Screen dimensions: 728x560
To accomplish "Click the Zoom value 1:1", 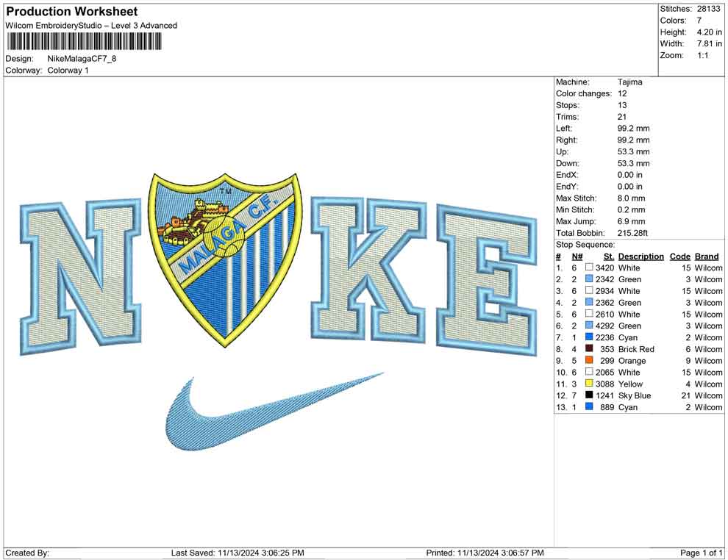I will [702, 55].
